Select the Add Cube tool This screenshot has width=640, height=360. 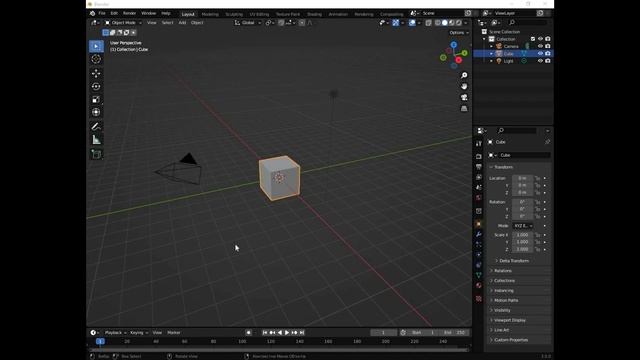click(96, 154)
